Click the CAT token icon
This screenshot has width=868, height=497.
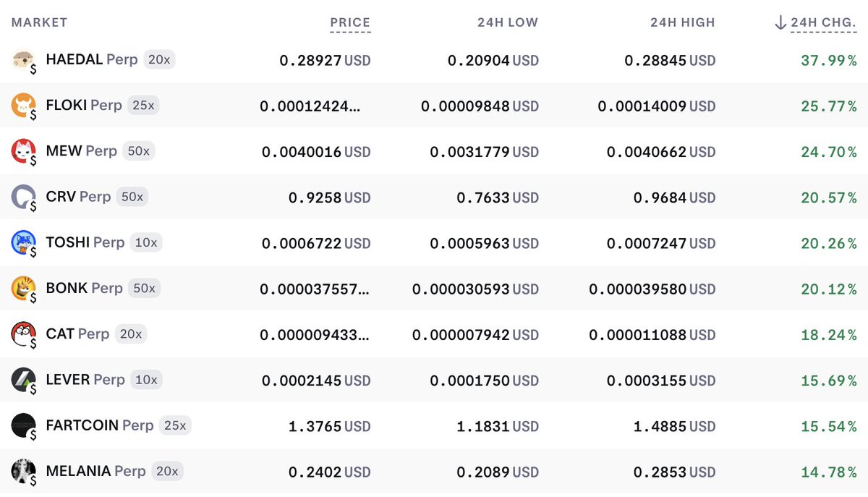(x=24, y=335)
